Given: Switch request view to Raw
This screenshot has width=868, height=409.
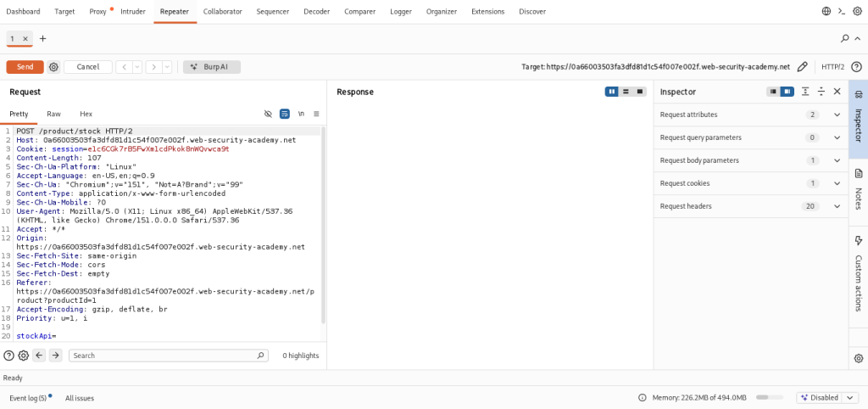Looking at the screenshot, I should pyautogui.click(x=53, y=114).
